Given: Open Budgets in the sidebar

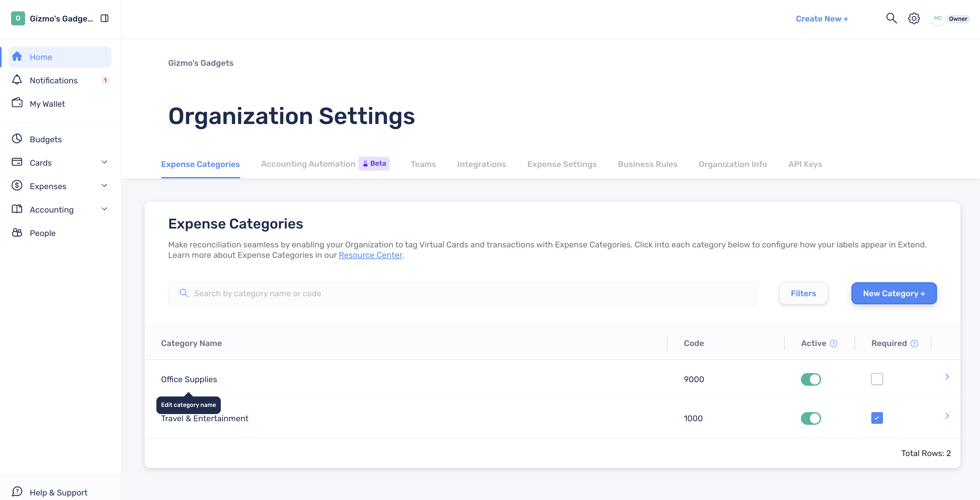Looking at the screenshot, I should tap(60, 139).
